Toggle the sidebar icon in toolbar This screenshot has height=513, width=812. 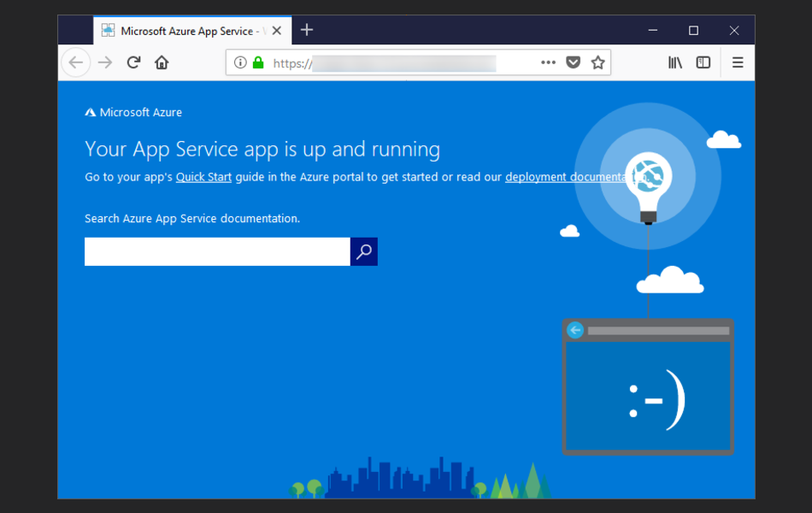click(x=703, y=62)
